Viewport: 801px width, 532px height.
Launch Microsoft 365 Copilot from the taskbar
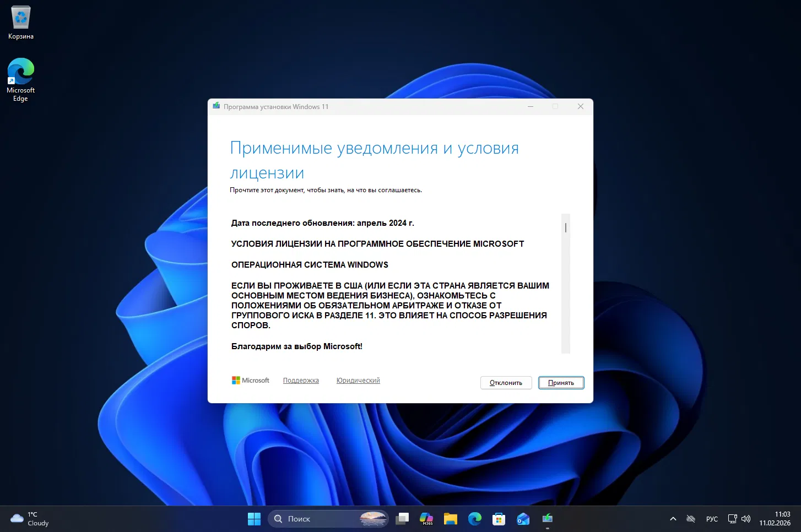pos(427,519)
